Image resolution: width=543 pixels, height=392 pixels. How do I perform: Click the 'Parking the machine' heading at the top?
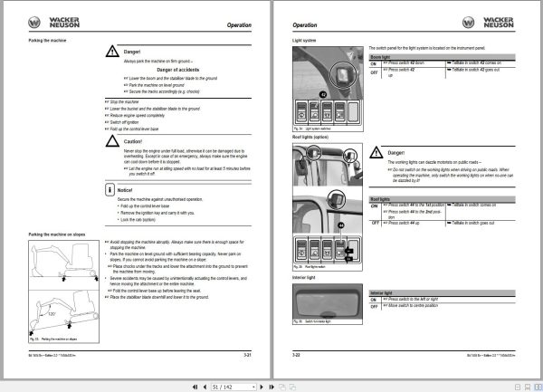tap(47, 41)
